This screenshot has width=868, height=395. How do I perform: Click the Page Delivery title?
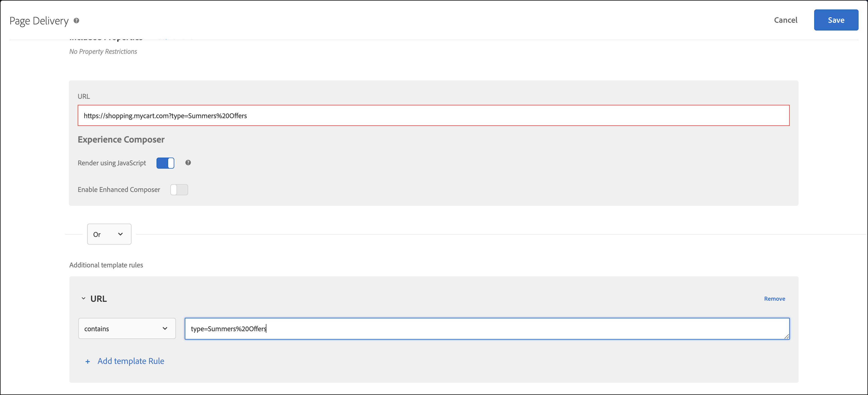(x=39, y=21)
